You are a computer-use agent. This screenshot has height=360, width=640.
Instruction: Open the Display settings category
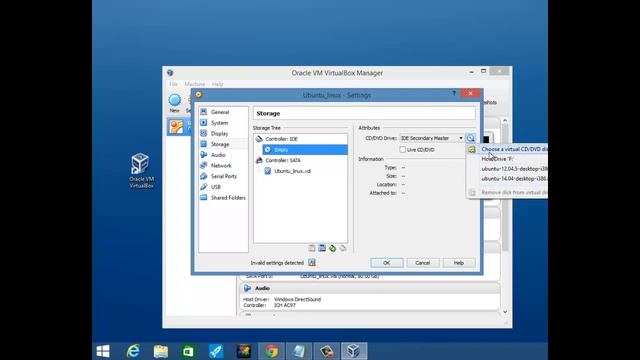220,133
